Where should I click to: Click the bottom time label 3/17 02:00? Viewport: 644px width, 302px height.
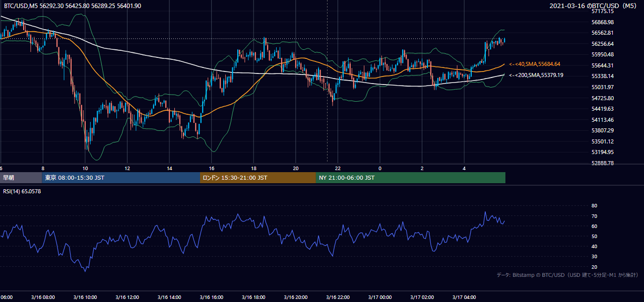(x=422, y=297)
